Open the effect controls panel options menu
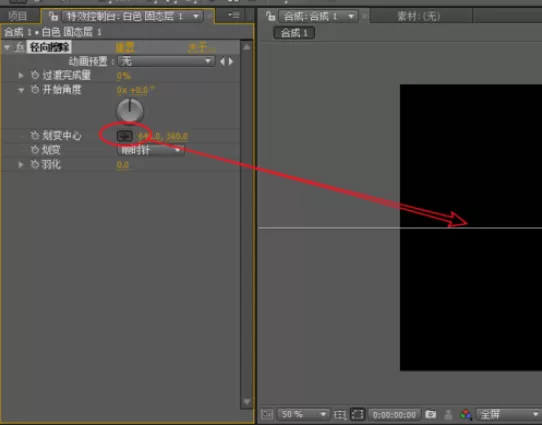Viewport: 542px width, 425px height. pos(234,16)
